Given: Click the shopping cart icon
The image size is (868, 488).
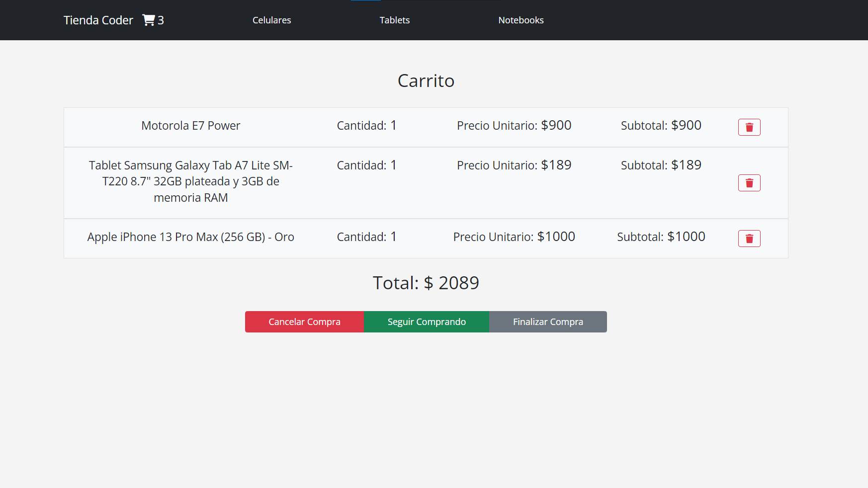Looking at the screenshot, I should click(148, 20).
